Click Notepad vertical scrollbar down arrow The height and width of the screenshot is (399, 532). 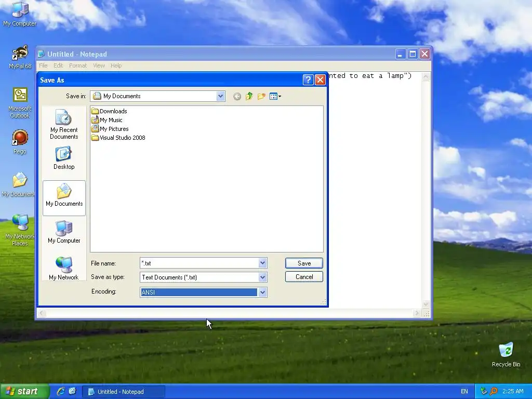coord(425,304)
